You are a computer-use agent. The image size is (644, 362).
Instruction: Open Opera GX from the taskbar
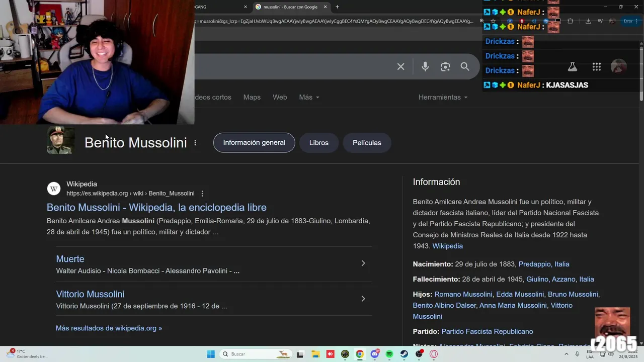[x=434, y=354]
